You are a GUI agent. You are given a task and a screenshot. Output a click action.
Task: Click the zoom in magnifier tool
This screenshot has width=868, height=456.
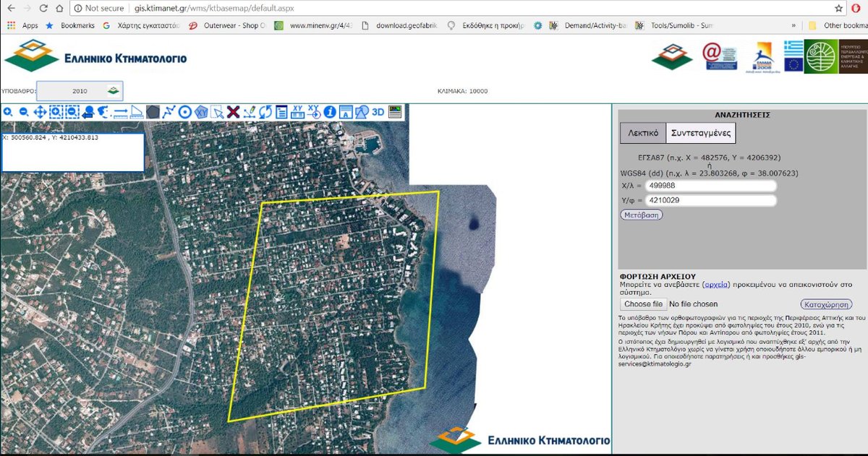pos(8,112)
